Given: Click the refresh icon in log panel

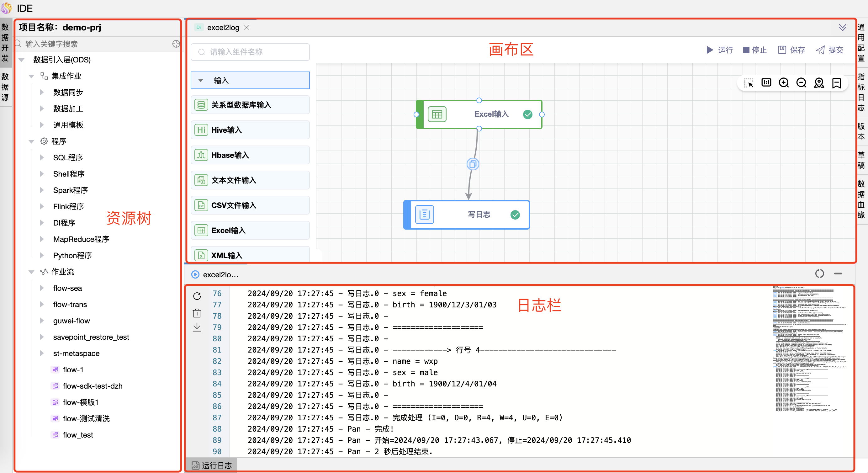Looking at the screenshot, I should point(197,295).
